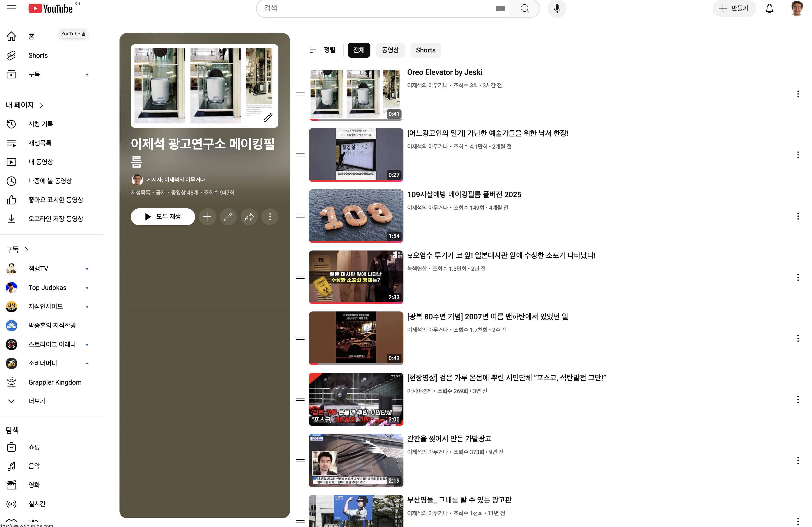Image resolution: width=812 pixels, height=527 pixels.
Task: Open more options for 109자살예방 video
Action: [798, 216]
